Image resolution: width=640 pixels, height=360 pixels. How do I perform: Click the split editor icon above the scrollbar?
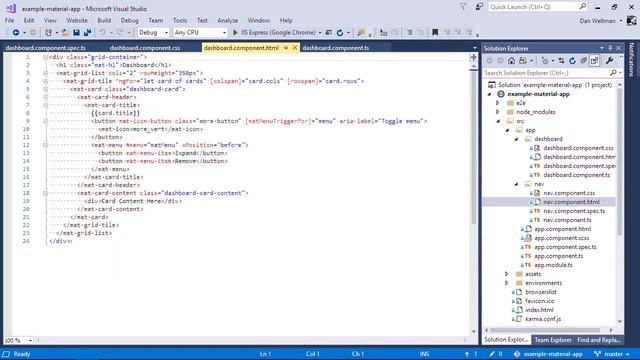(473, 57)
